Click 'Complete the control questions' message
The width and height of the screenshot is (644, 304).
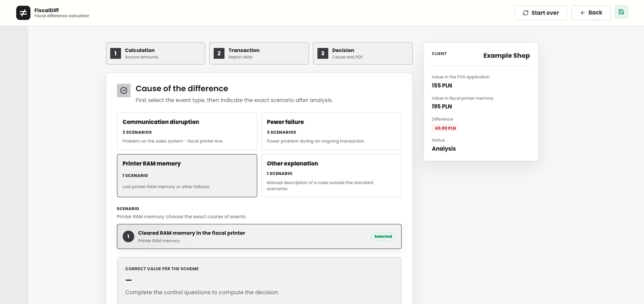202,292
